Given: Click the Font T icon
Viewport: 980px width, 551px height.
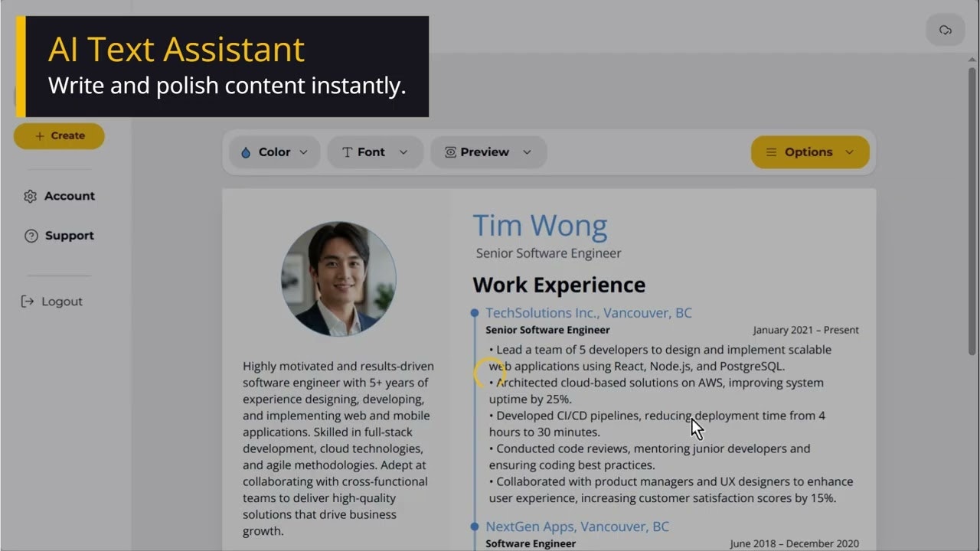Looking at the screenshot, I should (x=347, y=152).
